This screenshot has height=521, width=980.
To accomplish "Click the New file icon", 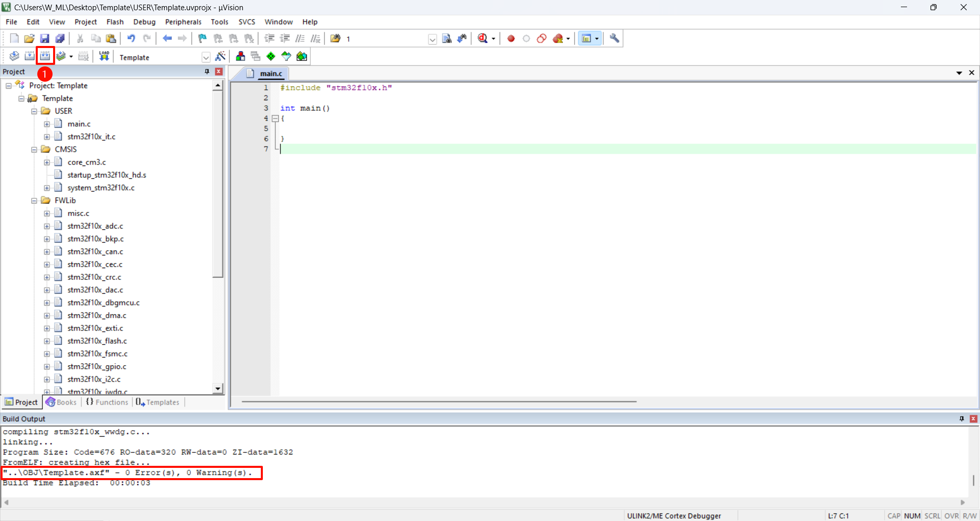I will [x=14, y=38].
